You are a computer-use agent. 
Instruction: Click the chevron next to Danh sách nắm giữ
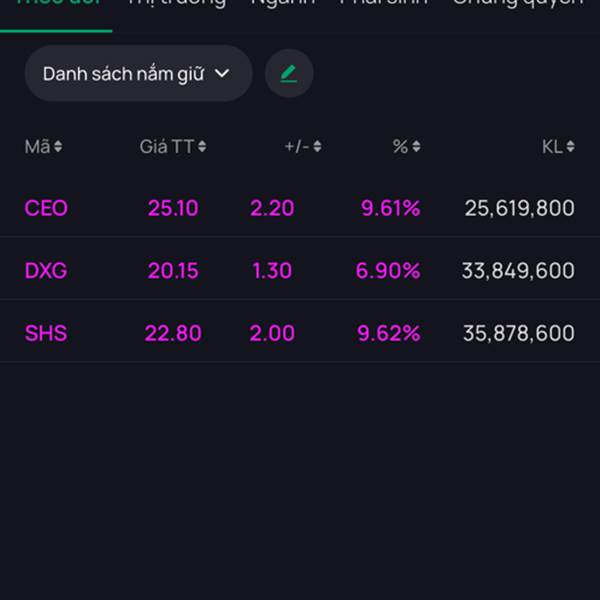(x=222, y=73)
